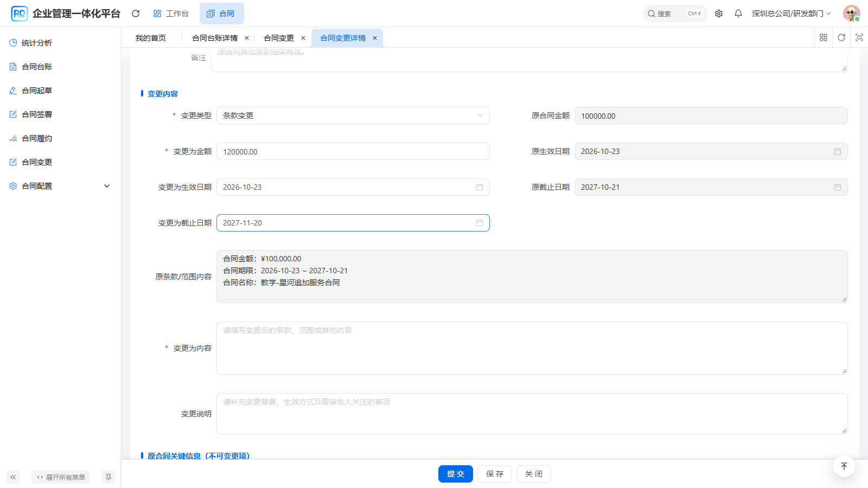868x488 pixels.
Task: Switch to the 合同变更 tab
Action: click(x=279, y=38)
